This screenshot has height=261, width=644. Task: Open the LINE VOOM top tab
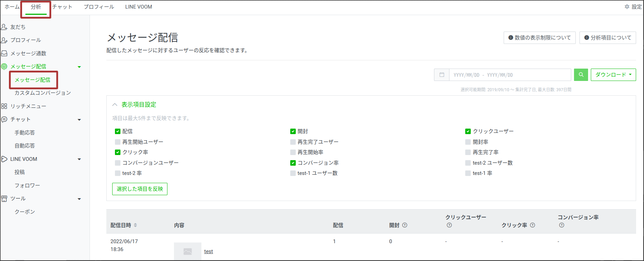pos(139,7)
